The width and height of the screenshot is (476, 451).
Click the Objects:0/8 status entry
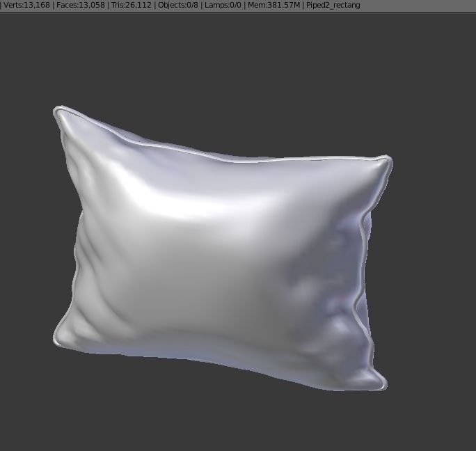tap(178, 5)
